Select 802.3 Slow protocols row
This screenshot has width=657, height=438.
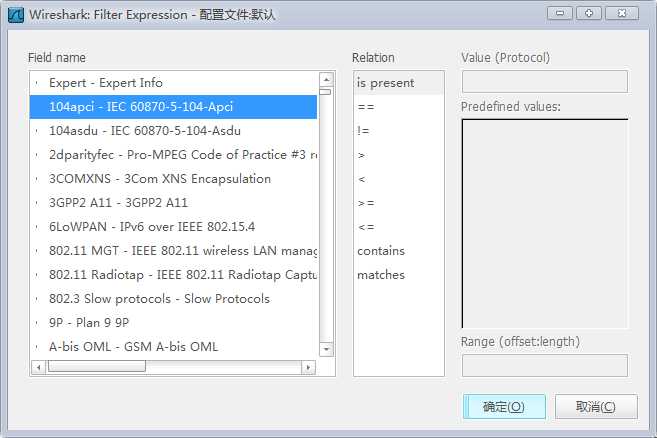click(x=173, y=298)
